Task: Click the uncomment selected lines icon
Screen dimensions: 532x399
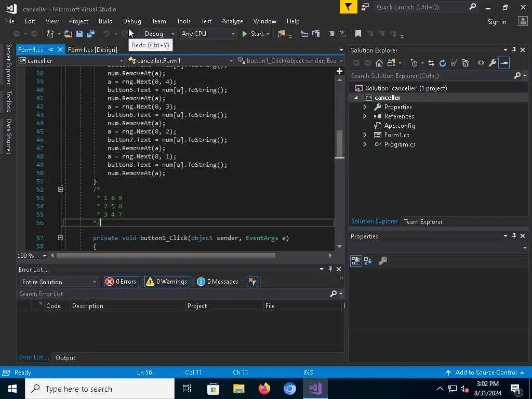Action: coord(343,34)
